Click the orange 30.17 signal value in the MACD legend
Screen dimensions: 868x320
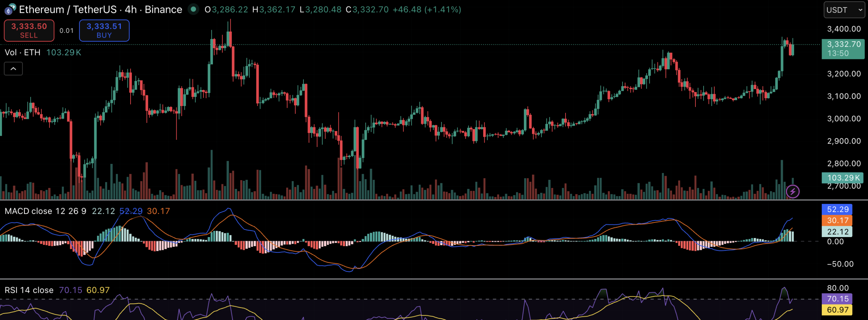click(158, 211)
